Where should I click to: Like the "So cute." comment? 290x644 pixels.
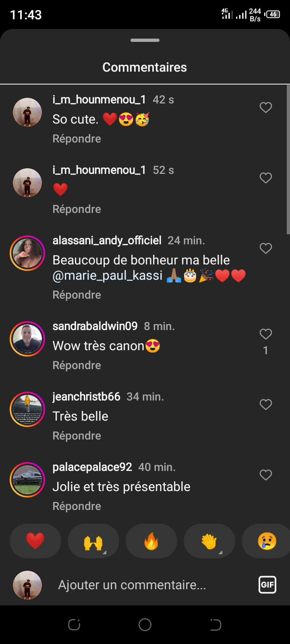tap(266, 107)
